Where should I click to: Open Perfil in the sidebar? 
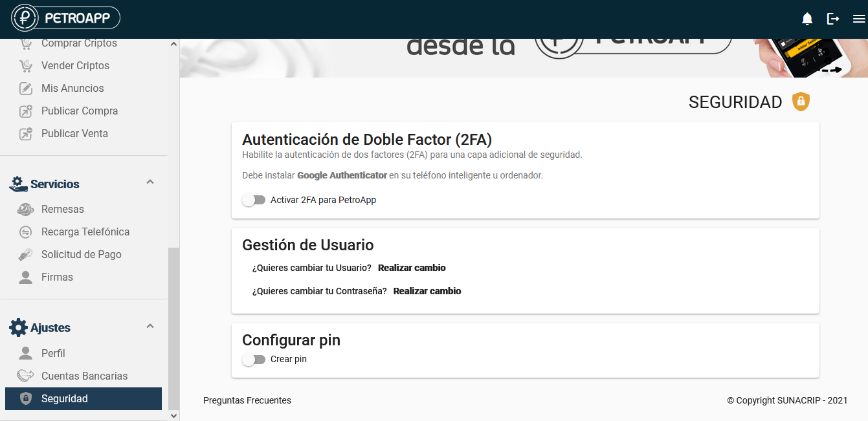pos(53,353)
